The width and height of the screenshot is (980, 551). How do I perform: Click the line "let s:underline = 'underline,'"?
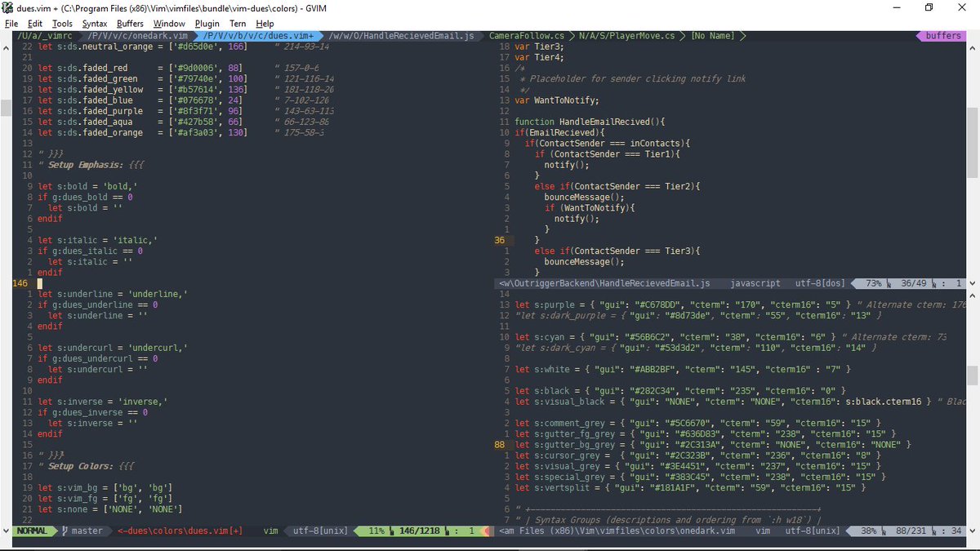pyautogui.click(x=112, y=294)
